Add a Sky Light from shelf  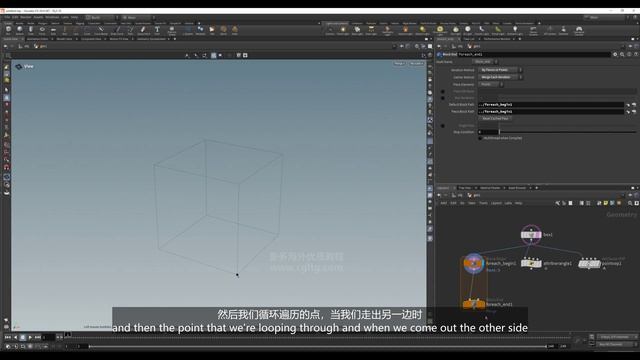click(455, 30)
